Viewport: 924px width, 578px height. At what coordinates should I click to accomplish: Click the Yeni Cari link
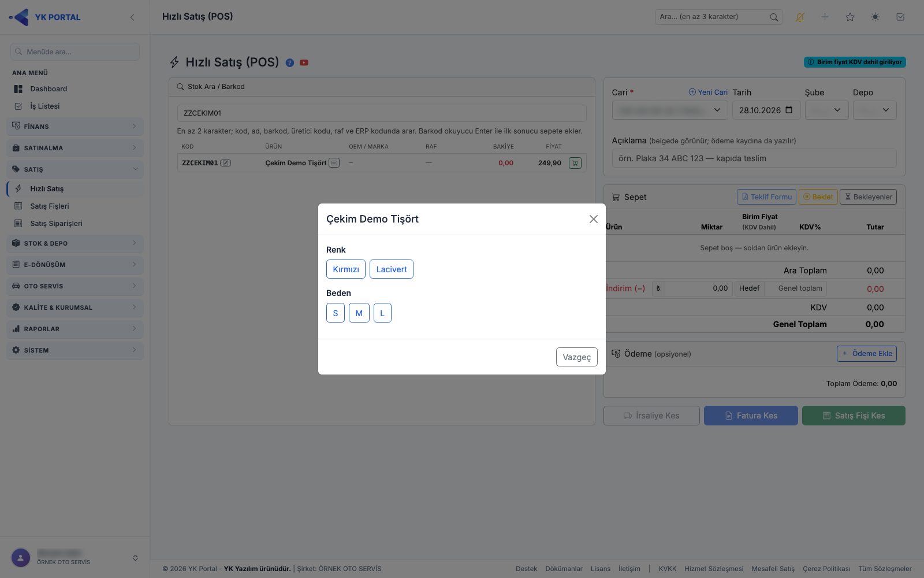pos(708,92)
